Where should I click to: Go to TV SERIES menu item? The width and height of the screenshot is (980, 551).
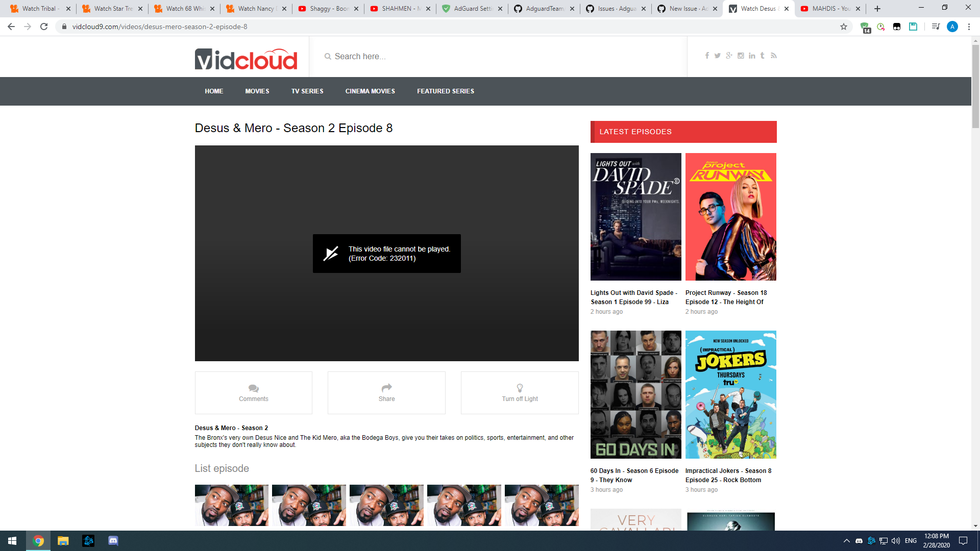pyautogui.click(x=307, y=91)
